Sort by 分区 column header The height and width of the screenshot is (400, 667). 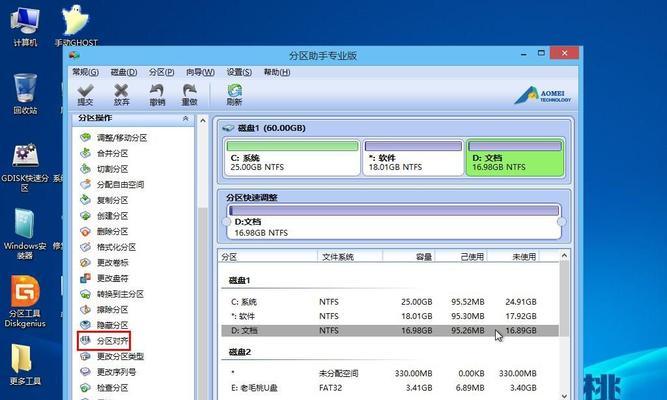(268, 257)
